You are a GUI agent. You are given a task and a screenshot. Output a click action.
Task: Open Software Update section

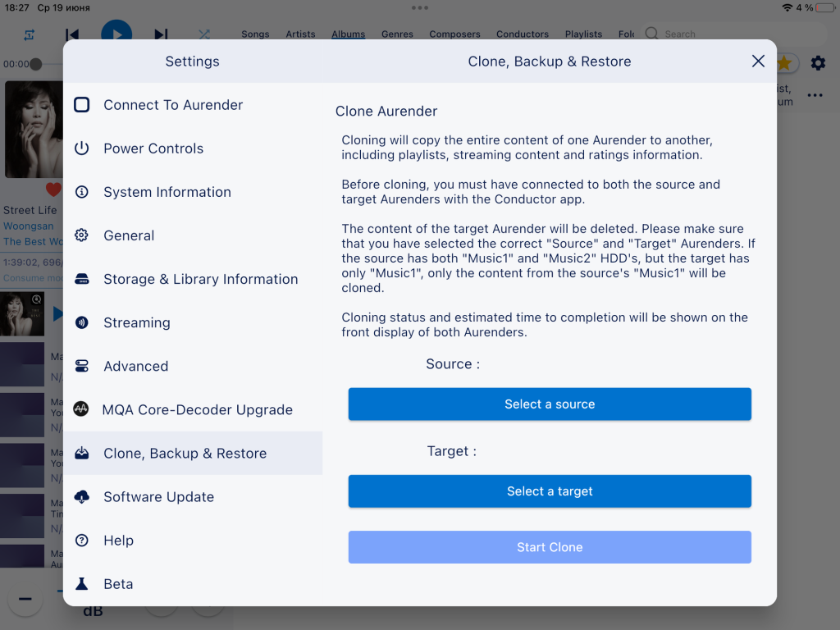pos(193,496)
